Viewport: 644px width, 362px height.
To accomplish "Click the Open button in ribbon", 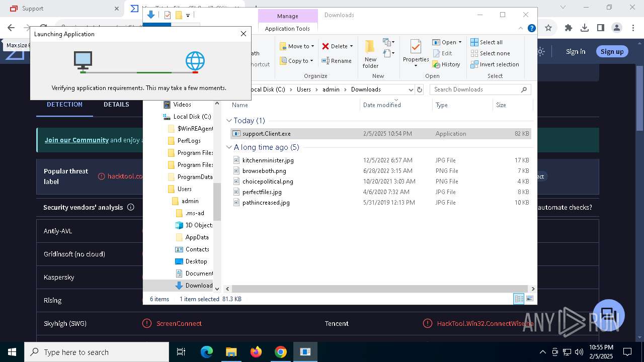I will click(447, 42).
